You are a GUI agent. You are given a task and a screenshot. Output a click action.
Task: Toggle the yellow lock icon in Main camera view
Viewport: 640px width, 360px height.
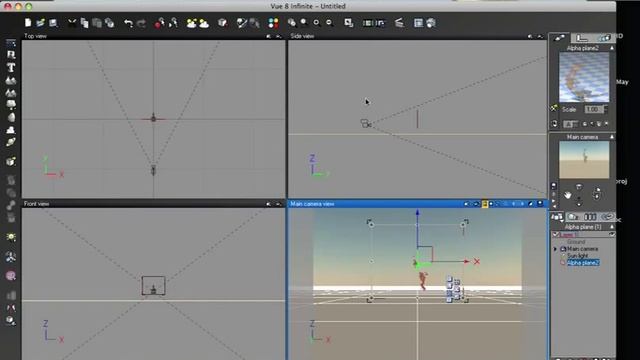click(x=484, y=204)
